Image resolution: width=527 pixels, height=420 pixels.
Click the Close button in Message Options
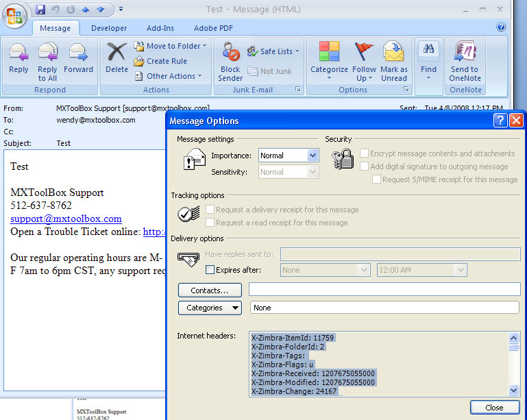494,408
